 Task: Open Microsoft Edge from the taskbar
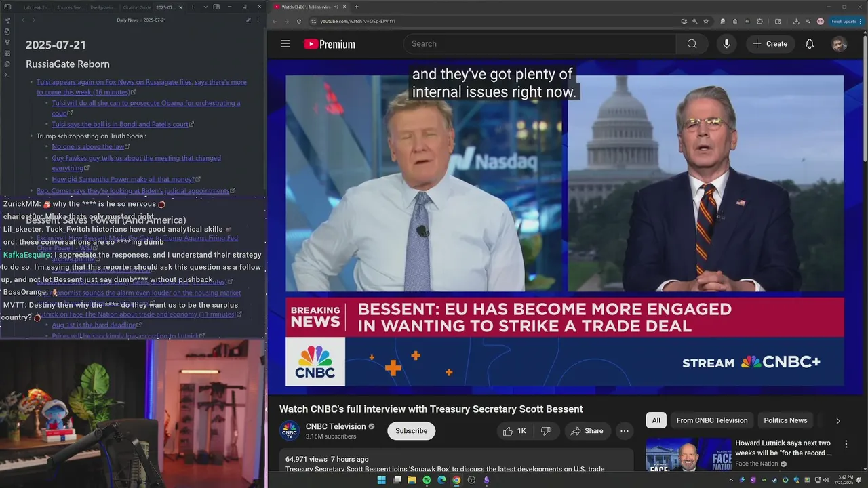[x=441, y=480]
